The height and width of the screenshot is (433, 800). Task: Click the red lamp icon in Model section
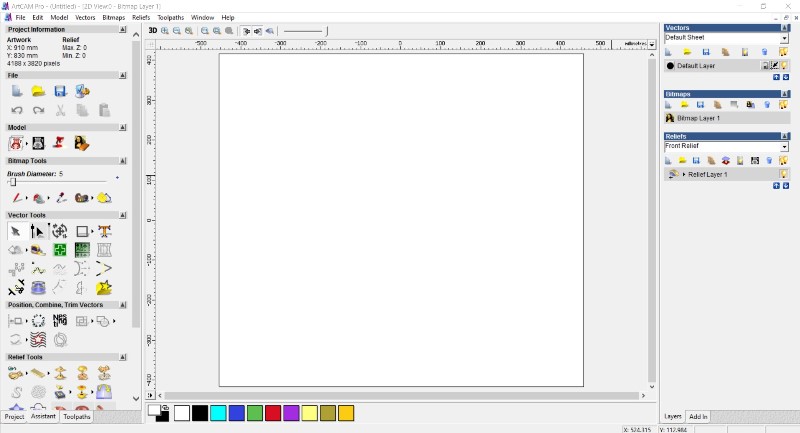pyautogui.click(x=59, y=143)
